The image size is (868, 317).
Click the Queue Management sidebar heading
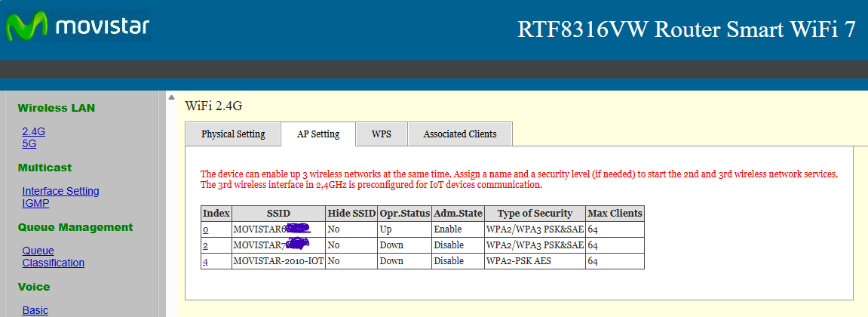75,227
